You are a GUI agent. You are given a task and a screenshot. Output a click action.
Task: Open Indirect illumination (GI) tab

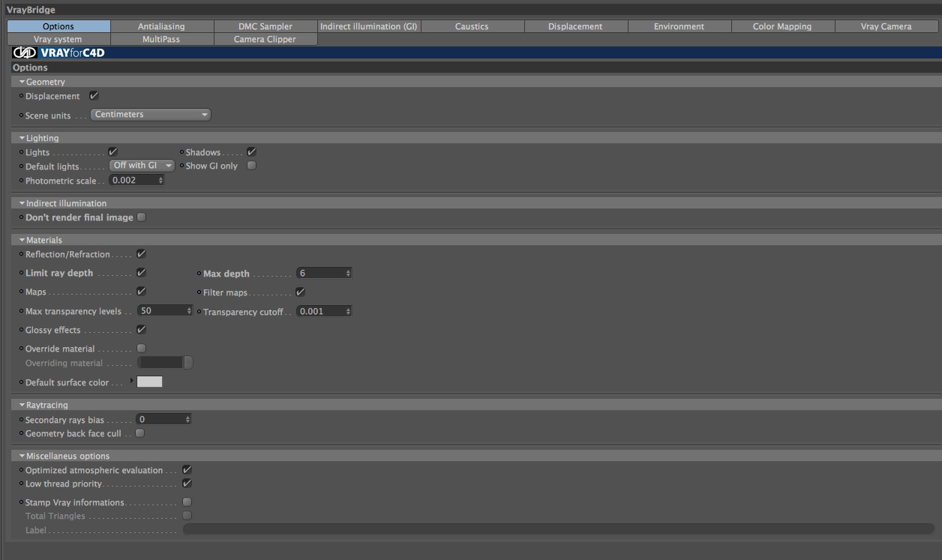click(x=369, y=26)
